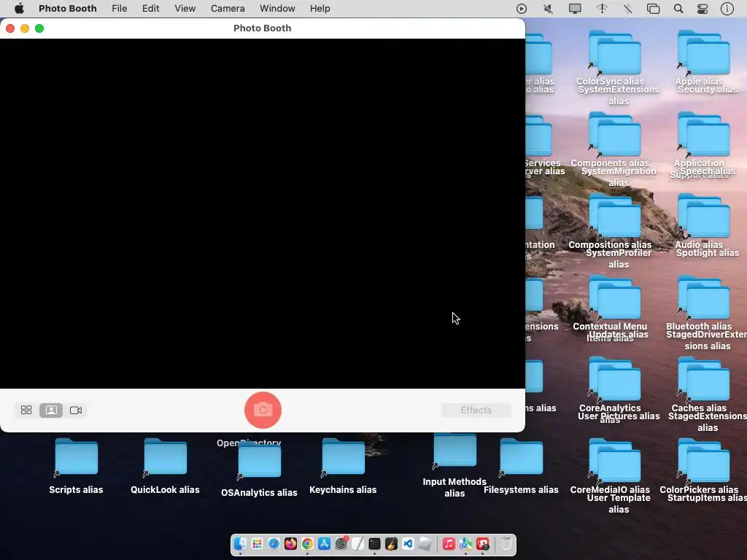Image resolution: width=747 pixels, height=560 pixels.
Task: Open Terminal from the Dock
Action: pos(374,543)
